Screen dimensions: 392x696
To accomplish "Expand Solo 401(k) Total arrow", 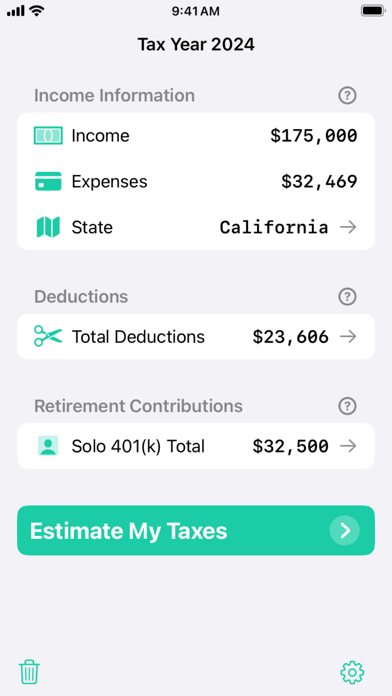I will (348, 446).
